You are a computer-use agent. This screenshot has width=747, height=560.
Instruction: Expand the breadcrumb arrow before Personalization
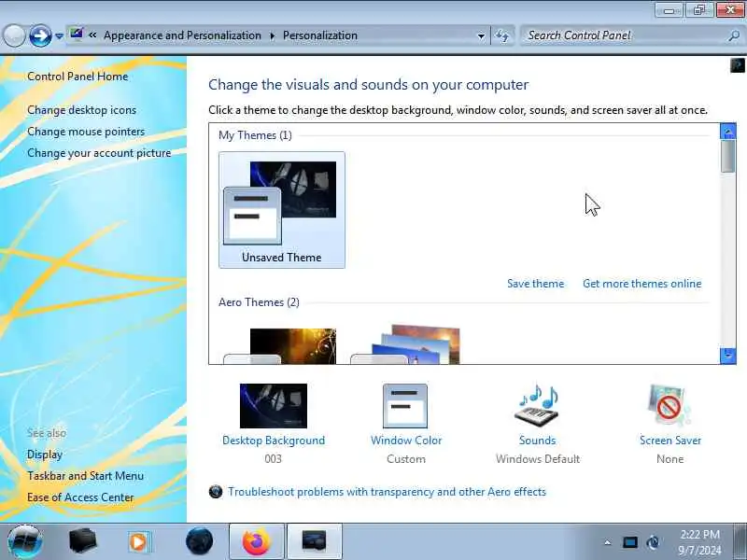[x=272, y=35]
